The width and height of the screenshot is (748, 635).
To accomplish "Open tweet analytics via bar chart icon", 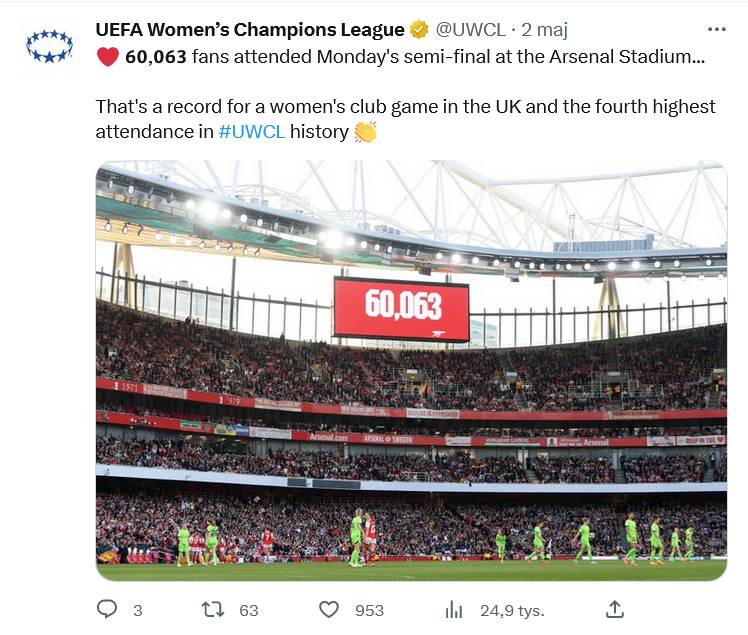I will 453,609.
